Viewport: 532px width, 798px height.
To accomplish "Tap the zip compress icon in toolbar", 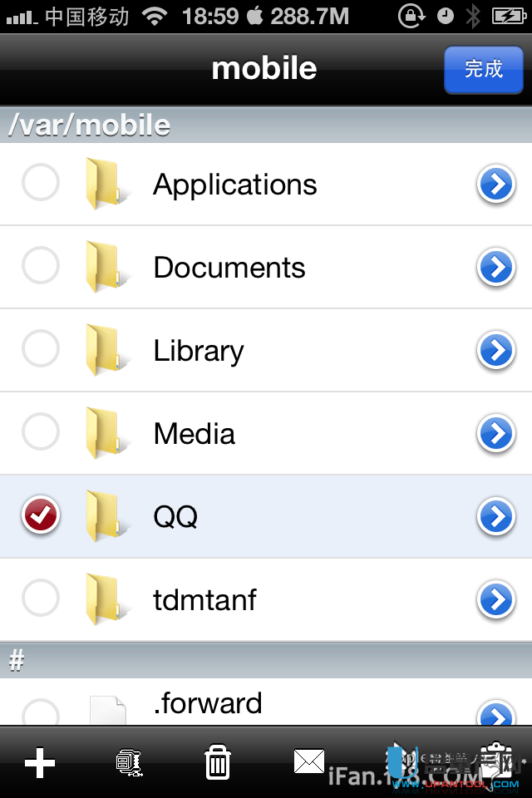I will (129, 762).
